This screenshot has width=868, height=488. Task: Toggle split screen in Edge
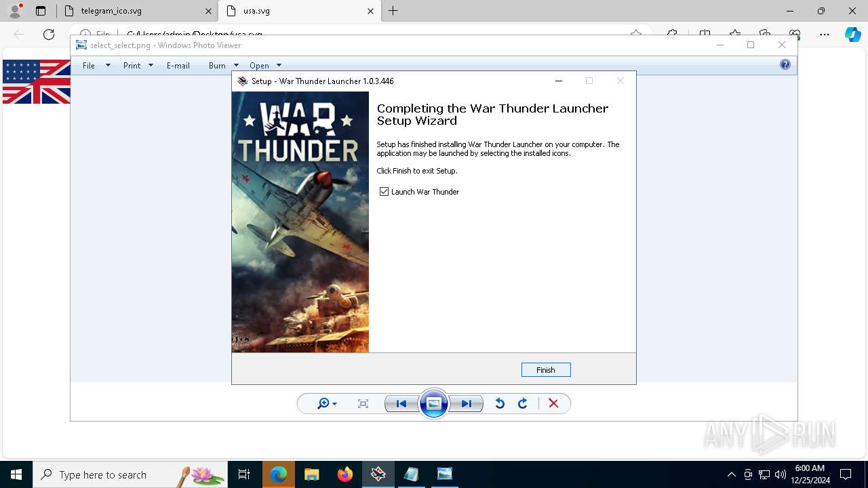[705, 33]
